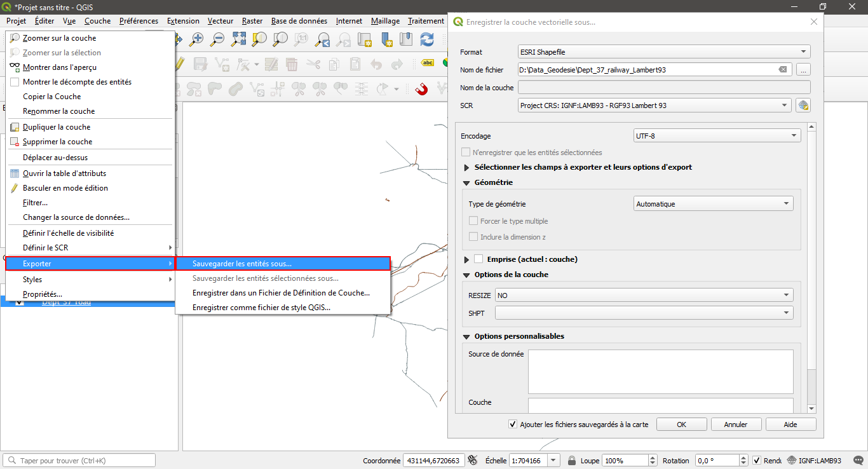The image size is (868, 469).
Task: Select 'Propriétés...' in the layer menu
Action: 90,294
